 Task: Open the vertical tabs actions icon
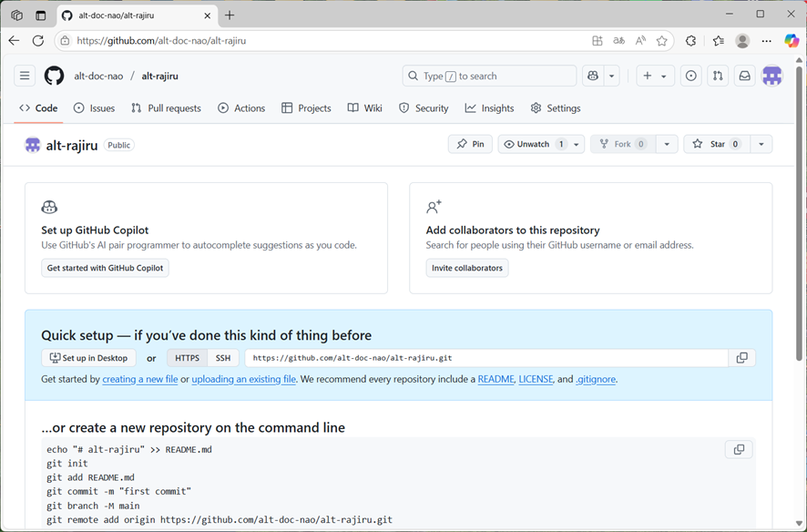click(x=41, y=15)
